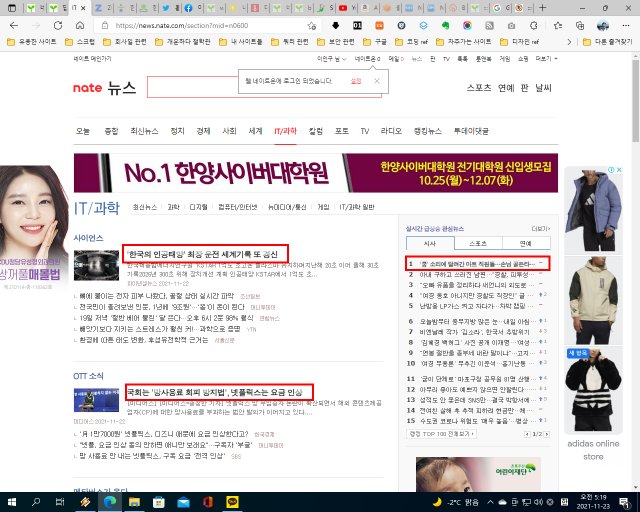Launch KakaoTalk from the taskbar
640x512 pixels.
click(x=232, y=502)
